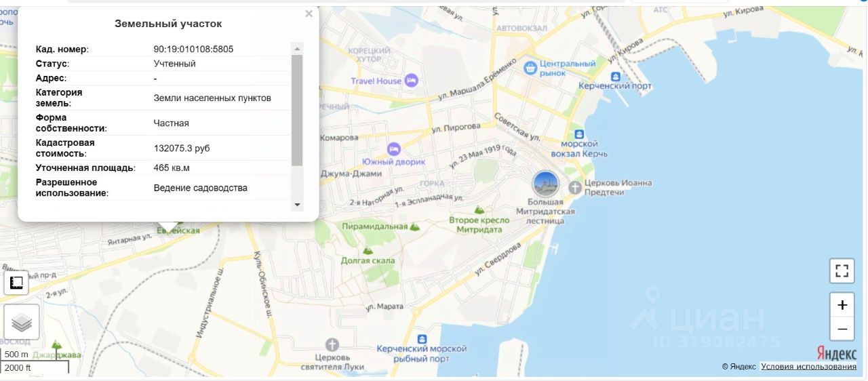The height and width of the screenshot is (381, 868).
Task: Click the ул. Марата street label
Action: 384,307
